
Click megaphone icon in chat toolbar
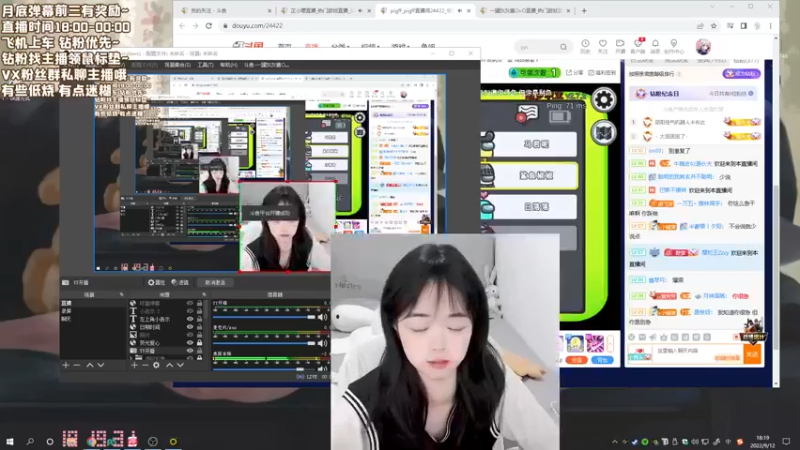[x=653, y=337]
